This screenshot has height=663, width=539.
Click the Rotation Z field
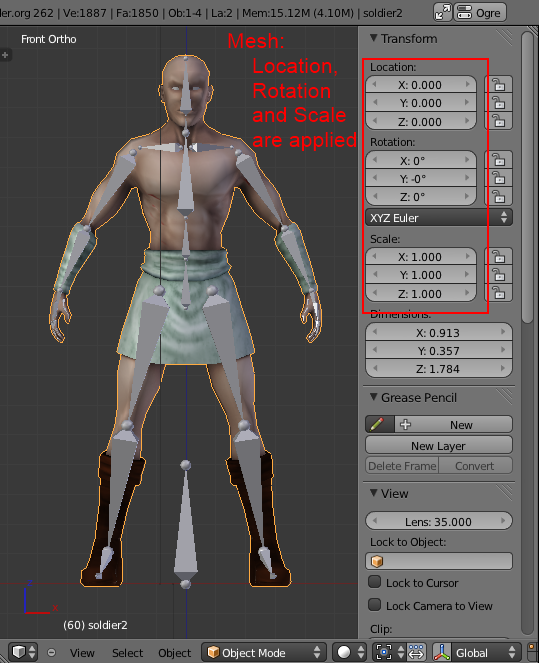421,197
